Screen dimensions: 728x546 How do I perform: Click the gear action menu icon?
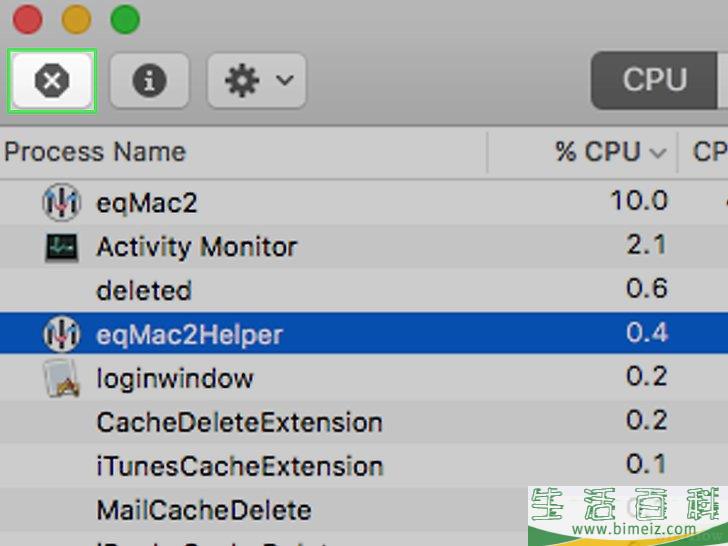(x=242, y=81)
